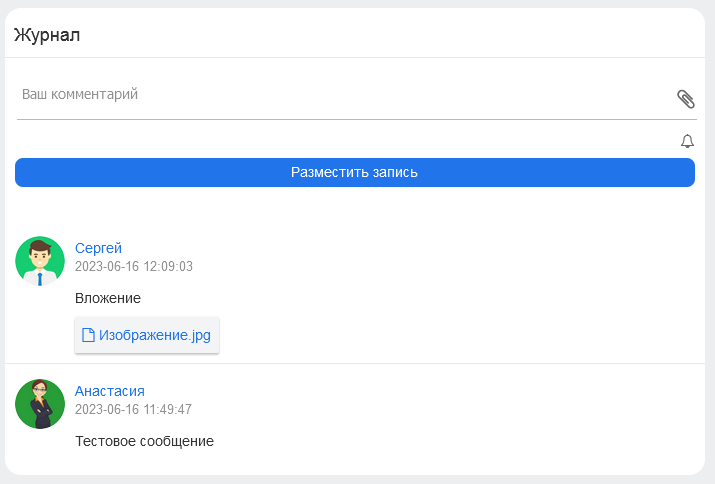The width and height of the screenshot is (715, 484).
Task: Click the underline beneath the comment field
Action: (357, 120)
